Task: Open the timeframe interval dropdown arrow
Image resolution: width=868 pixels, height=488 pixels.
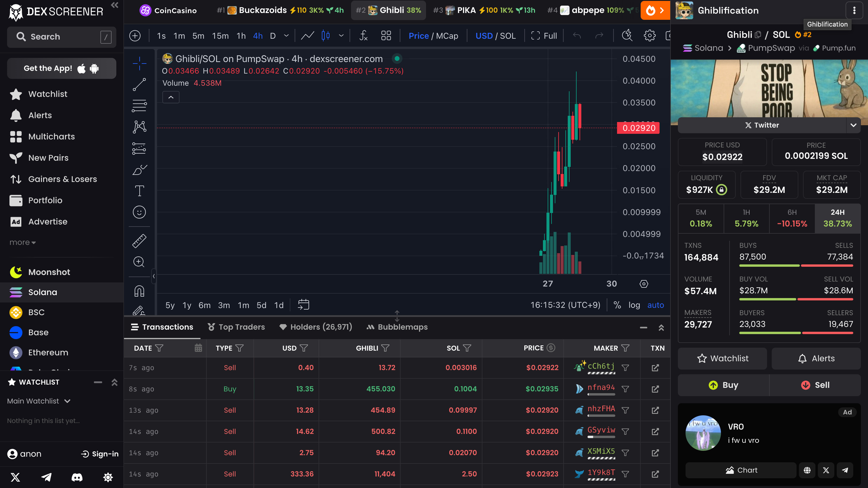Action: (286, 36)
